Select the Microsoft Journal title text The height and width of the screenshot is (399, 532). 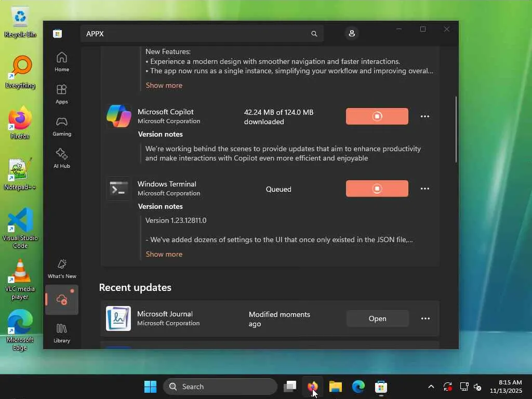[x=165, y=314]
